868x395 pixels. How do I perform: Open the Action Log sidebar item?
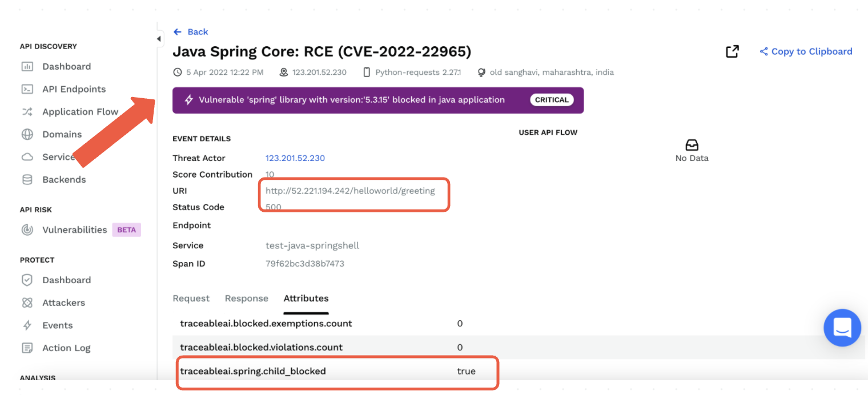[66, 348]
